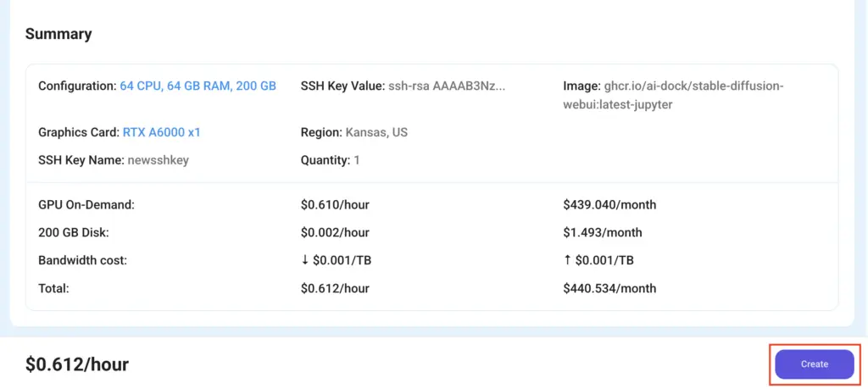Click the Total $0.612/hour amount in table
This screenshot has width=868, height=389.
(x=335, y=288)
